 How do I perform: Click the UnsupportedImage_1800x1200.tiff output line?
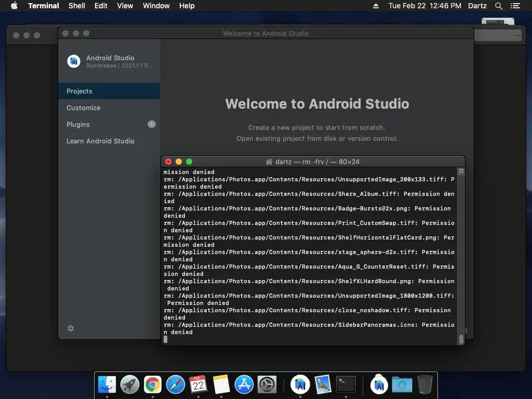[309, 299]
